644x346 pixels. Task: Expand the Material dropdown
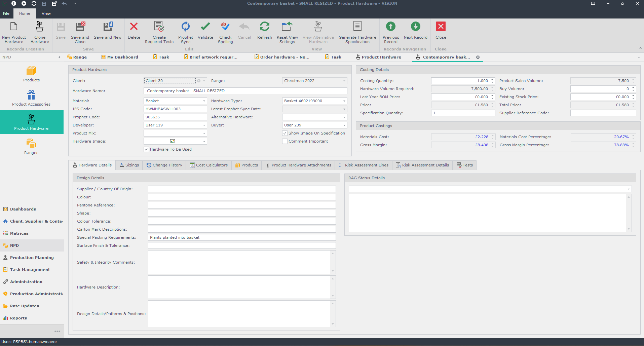click(204, 101)
